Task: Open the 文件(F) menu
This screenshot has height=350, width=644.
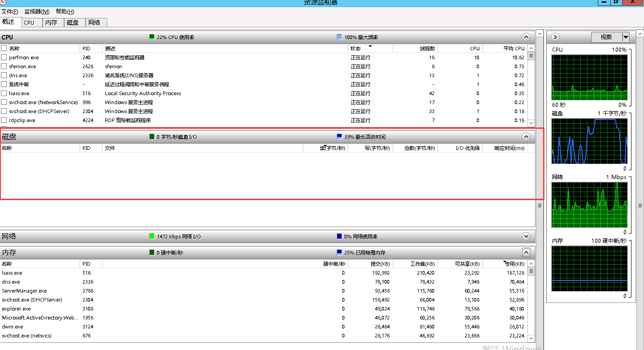Action: [x=10, y=12]
